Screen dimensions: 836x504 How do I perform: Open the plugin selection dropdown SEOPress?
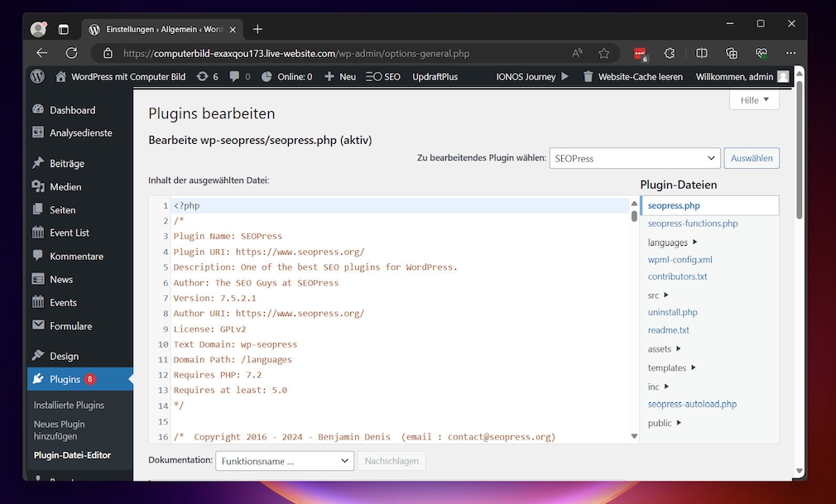(634, 158)
